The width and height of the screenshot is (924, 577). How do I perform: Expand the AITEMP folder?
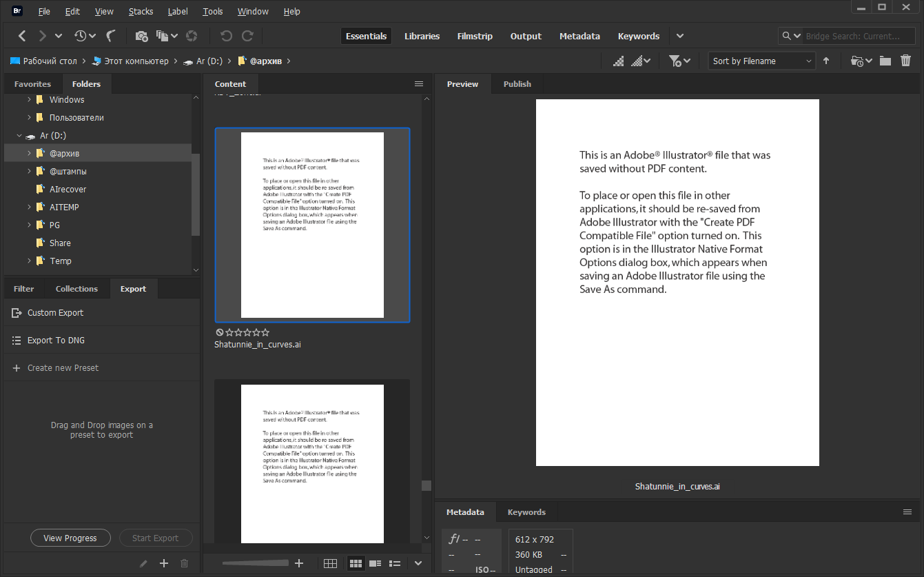tap(29, 207)
